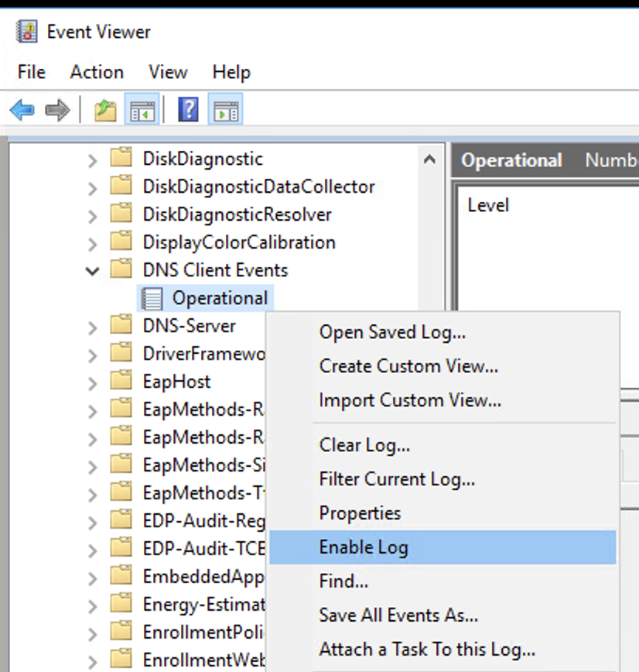The width and height of the screenshot is (639, 672).
Task: Select the DiskDiagnostic tree item
Action: point(203,159)
